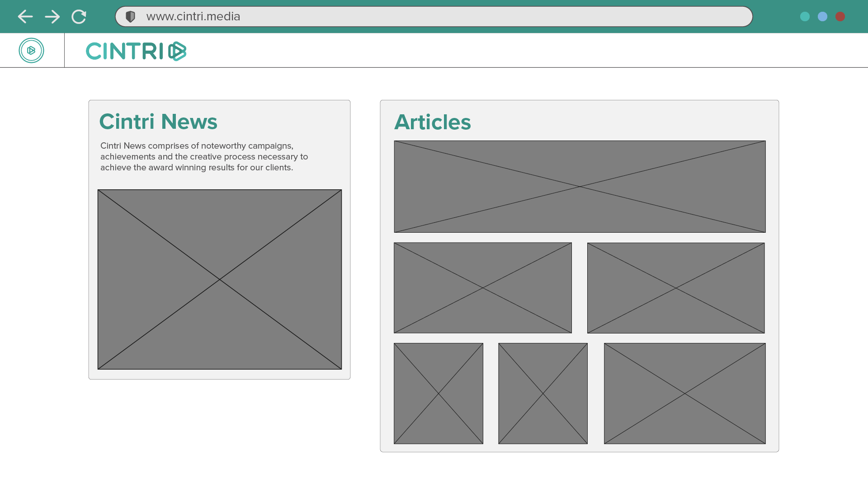Open the Cintri News heading link
The width and height of the screenshot is (868, 488).
158,122
